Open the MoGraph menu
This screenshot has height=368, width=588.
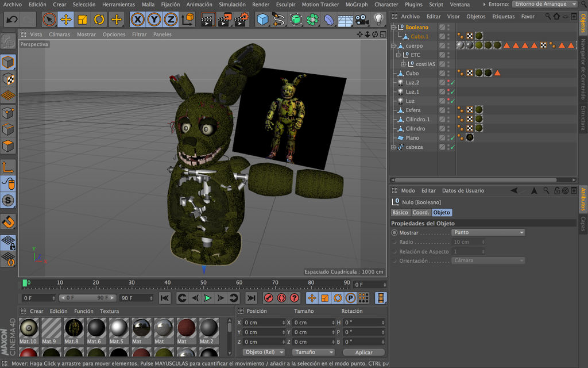click(356, 5)
